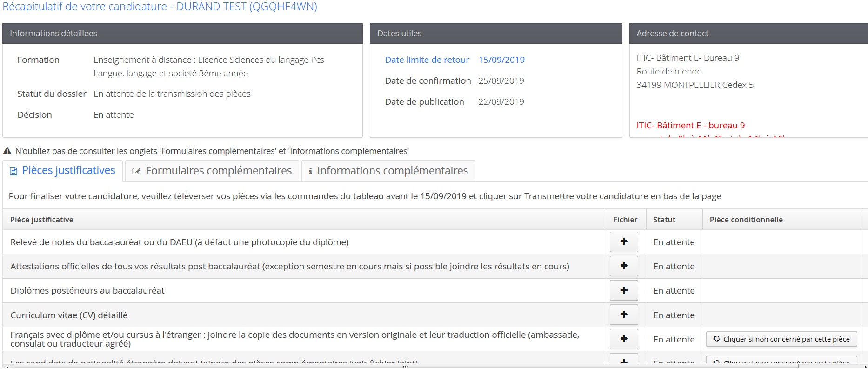Switch to Formulaires complémentaires tab
The width and height of the screenshot is (868, 389).
pyautogui.click(x=219, y=171)
